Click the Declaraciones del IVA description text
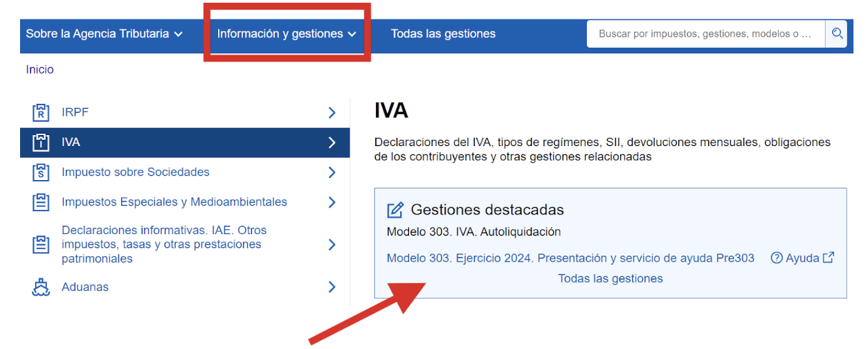Image resolution: width=868 pixels, height=349 pixels. pyautogui.click(x=602, y=150)
